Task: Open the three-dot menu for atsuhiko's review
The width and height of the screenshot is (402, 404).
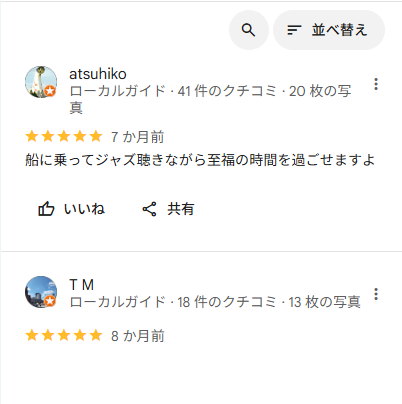Action: [376, 84]
